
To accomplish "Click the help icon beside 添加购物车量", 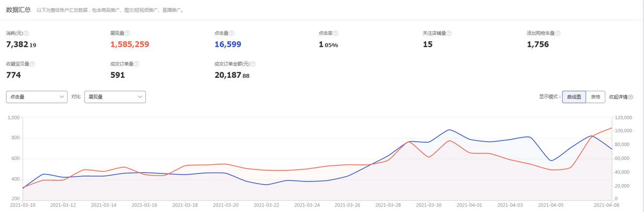I will click(559, 33).
